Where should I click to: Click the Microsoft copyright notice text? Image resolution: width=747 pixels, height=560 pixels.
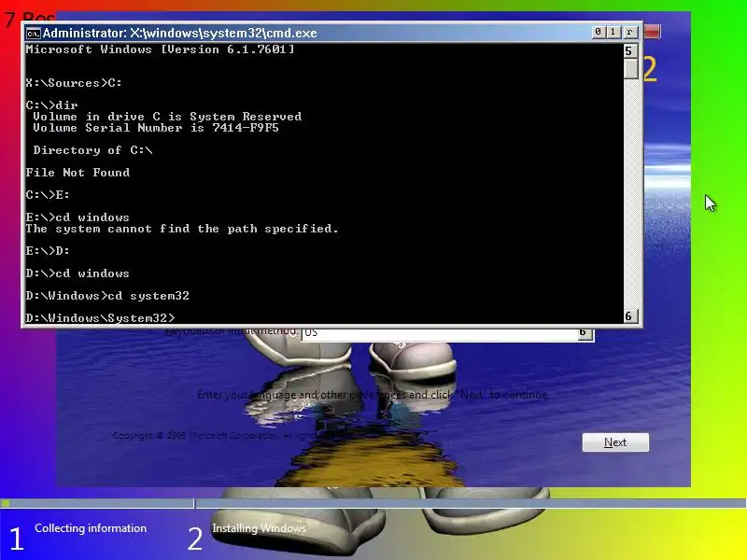[214, 436]
